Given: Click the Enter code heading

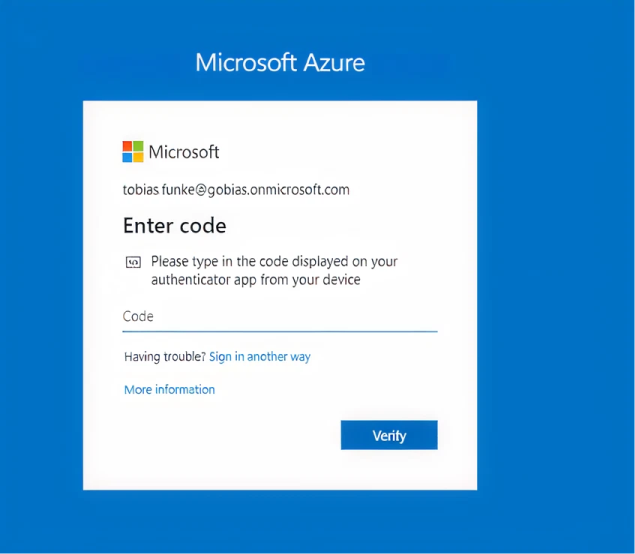Looking at the screenshot, I should pyautogui.click(x=175, y=226).
